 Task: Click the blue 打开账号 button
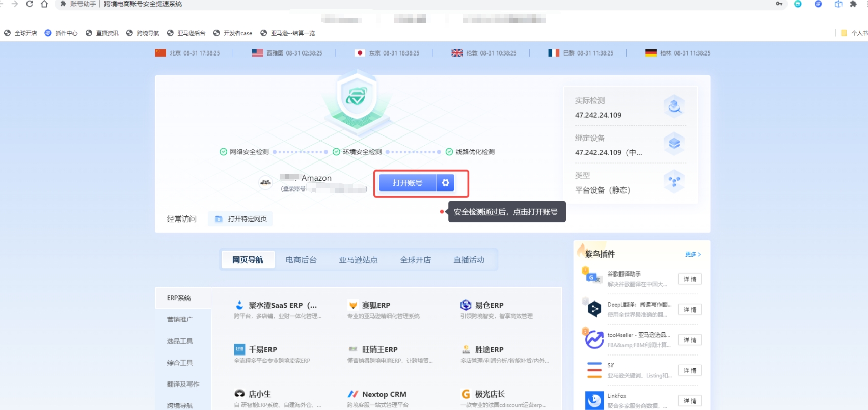(x=408, y=183)
